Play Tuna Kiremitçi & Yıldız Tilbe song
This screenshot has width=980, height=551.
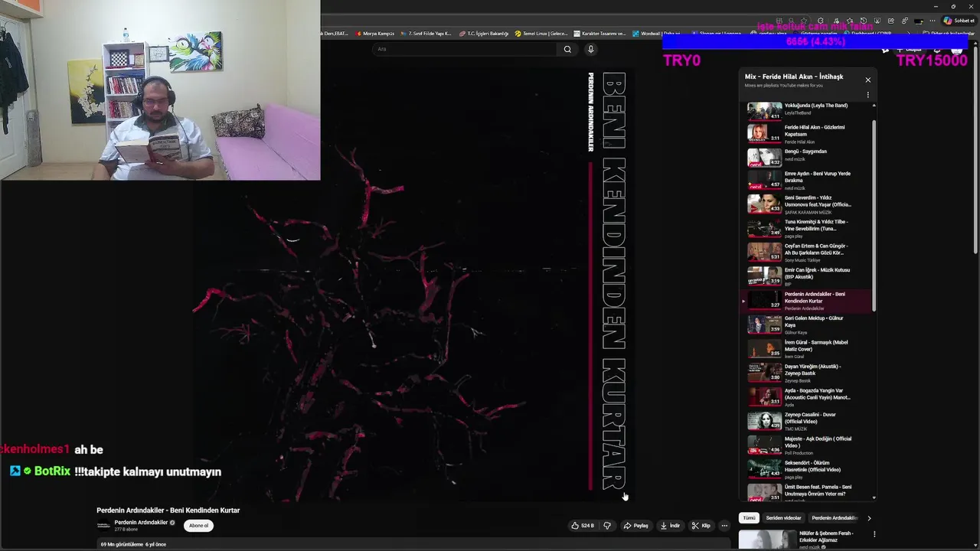[x=808, y=228]
